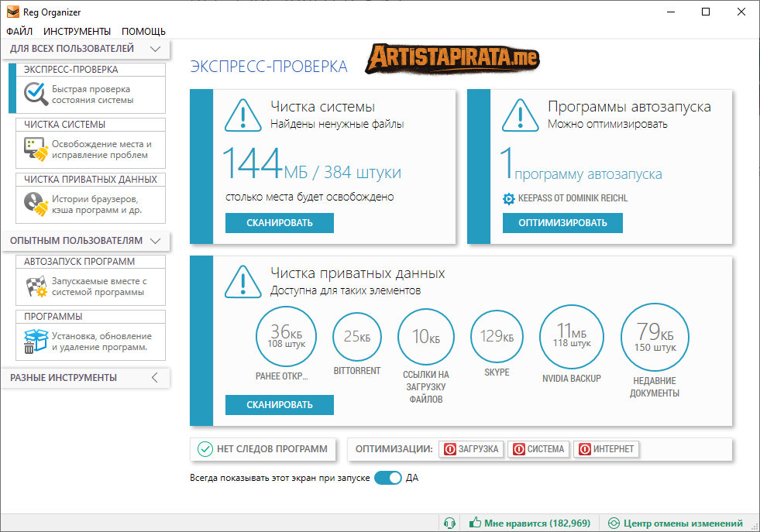Click the Чистка системы broom icon
This screenshot has width=760, height=532.
[x=36, y=149]
